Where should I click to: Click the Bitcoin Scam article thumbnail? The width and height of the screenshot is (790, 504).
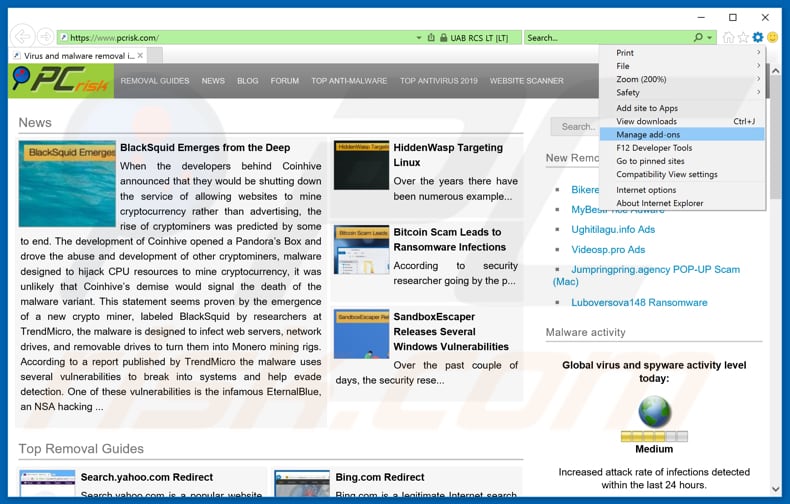click(361, 249)
